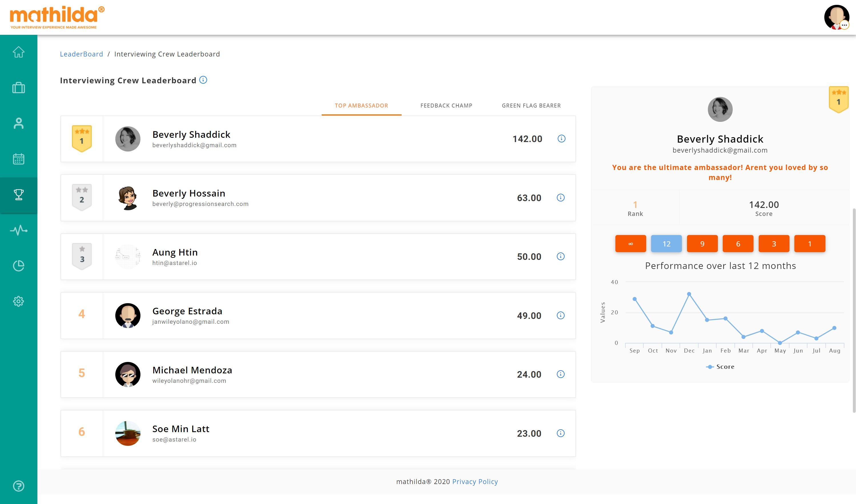856x504 pixels.
Task: Open the pie chart reports icon
Action: click(x=19, y=266)
